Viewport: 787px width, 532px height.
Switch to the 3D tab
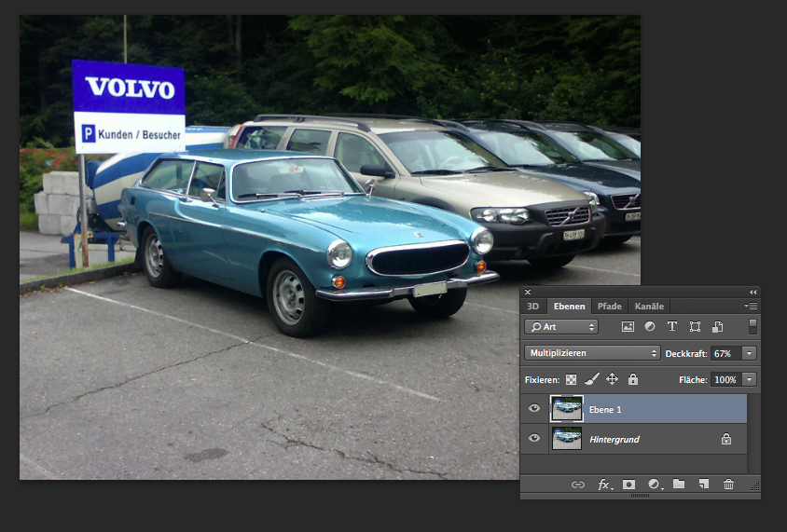(x=532, y=306)
